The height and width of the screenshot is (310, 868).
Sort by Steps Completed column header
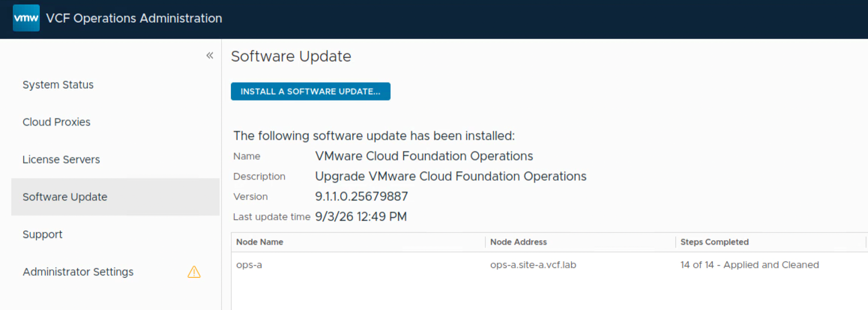coord(714,242)
